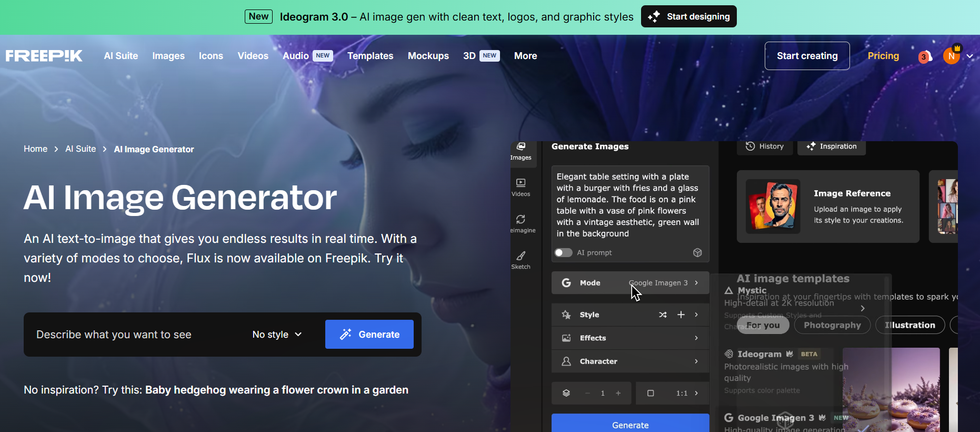Screen dimensions: 980x432
Task: Click the Mystic triangle icon
Action: click(x=729, y=290)
